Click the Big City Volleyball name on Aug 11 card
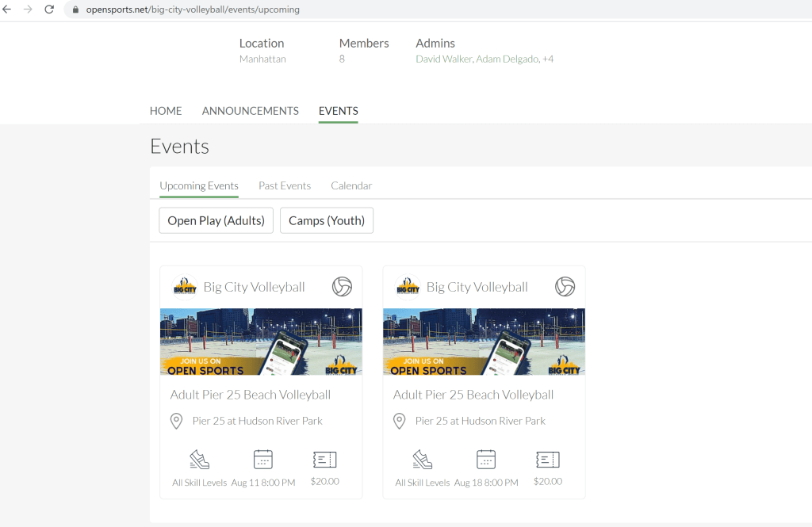The width and height of the screenshot is (812, 527). (254, 287)
